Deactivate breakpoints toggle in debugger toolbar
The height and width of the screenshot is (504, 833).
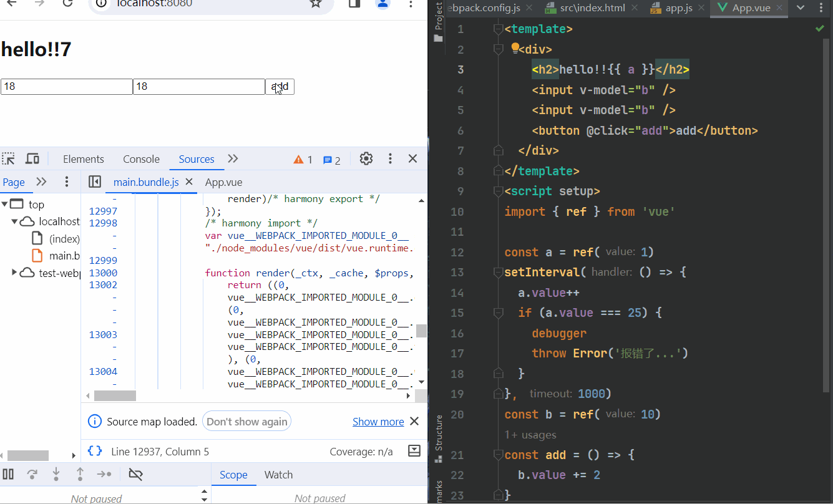[x=135, y=475]
